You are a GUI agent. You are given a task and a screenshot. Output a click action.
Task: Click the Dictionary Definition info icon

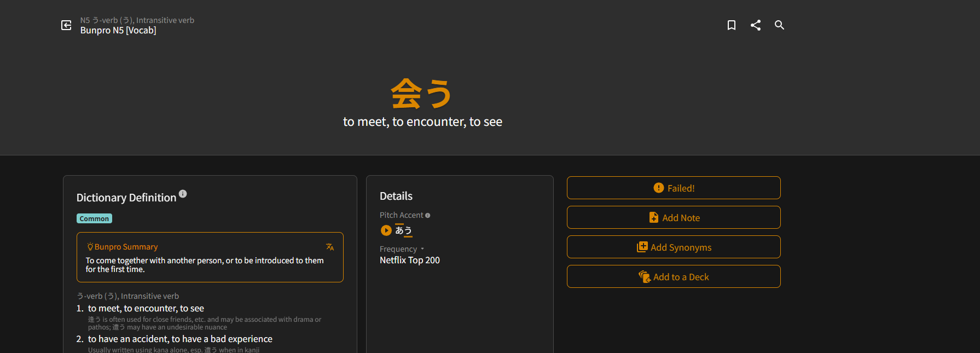click(x=183, y=194)
